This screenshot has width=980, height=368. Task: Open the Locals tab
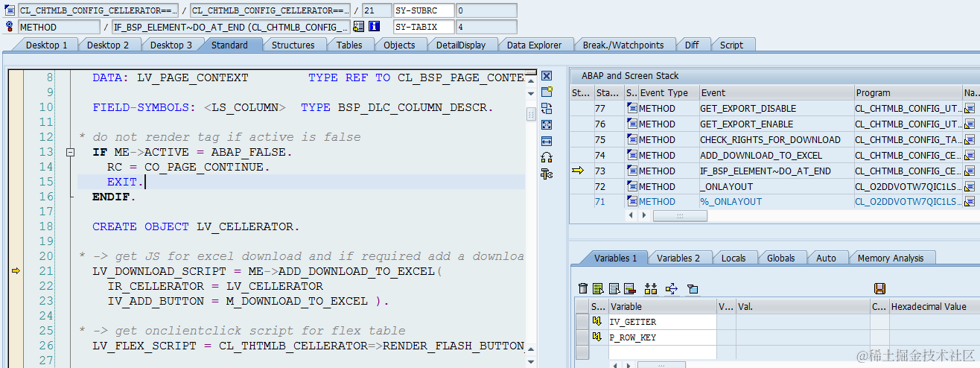click(734, 258)
